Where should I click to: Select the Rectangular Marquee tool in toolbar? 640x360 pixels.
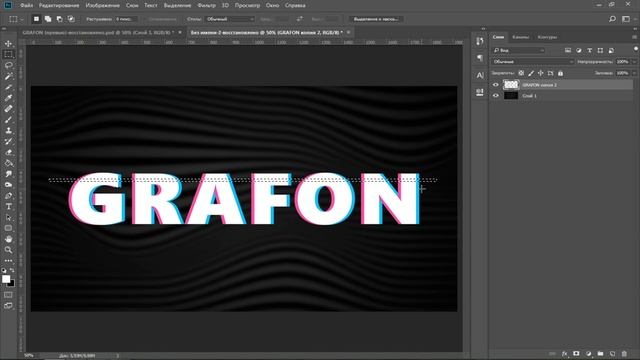pos(8,54)
